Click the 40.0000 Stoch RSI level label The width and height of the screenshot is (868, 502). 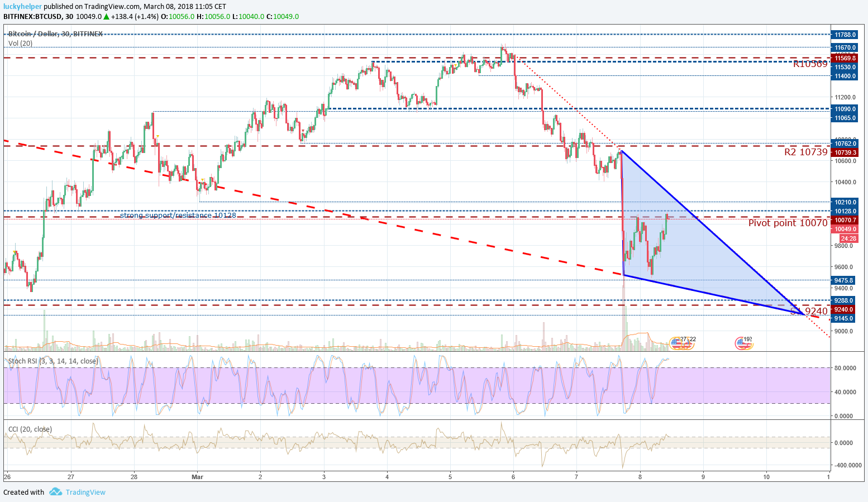pyautogui.click(x=845, y=392)
